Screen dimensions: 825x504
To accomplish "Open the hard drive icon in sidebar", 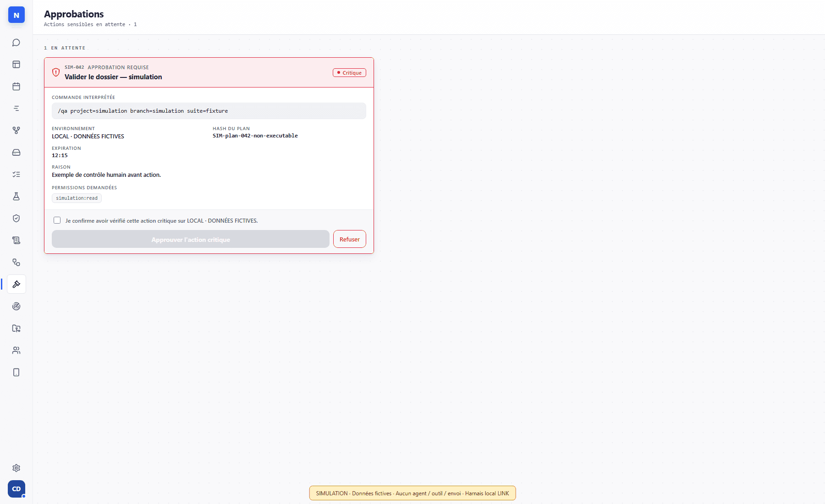I will (x=16, y=153).
